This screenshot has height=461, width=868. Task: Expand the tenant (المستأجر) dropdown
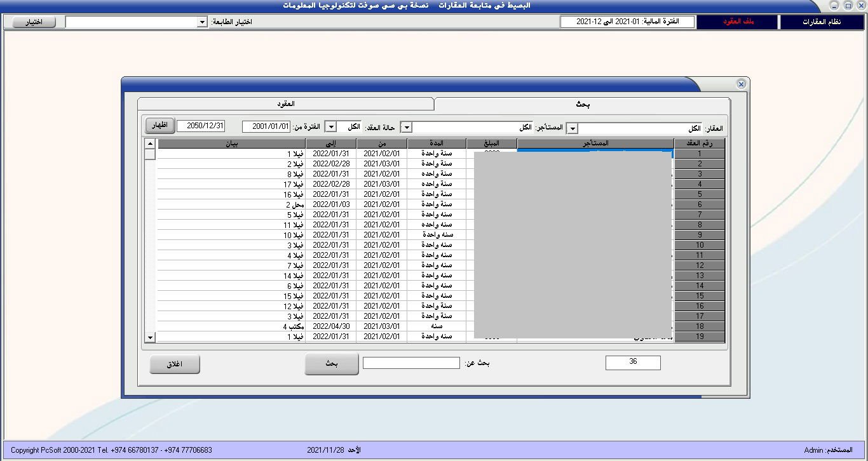point(407,128)
